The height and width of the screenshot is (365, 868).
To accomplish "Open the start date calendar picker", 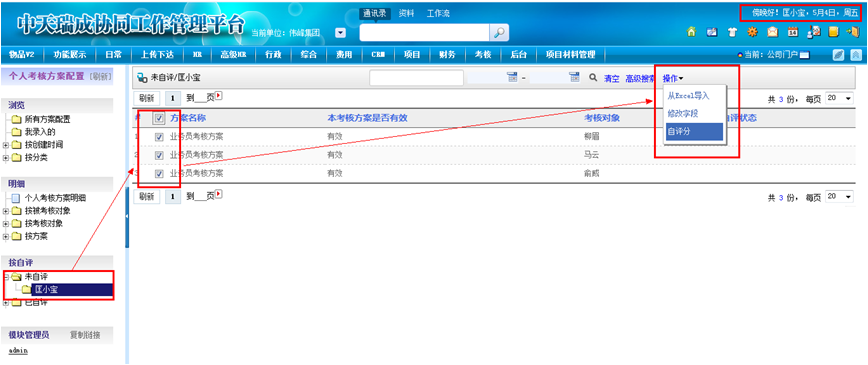I will click(512, 78).
